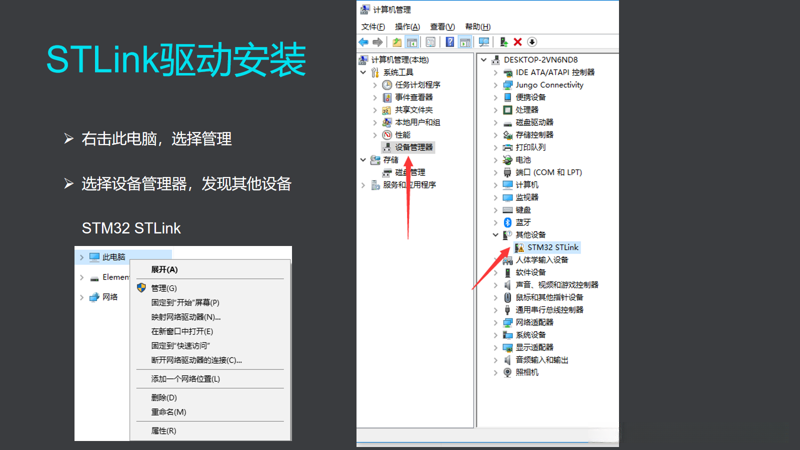Select 人体学输入设备 category

(x=542, y=260)
